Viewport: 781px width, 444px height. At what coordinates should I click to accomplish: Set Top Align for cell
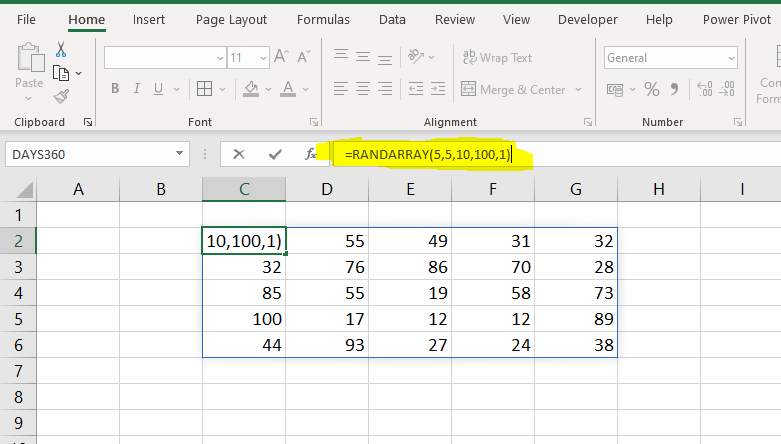tap(341, 56)
